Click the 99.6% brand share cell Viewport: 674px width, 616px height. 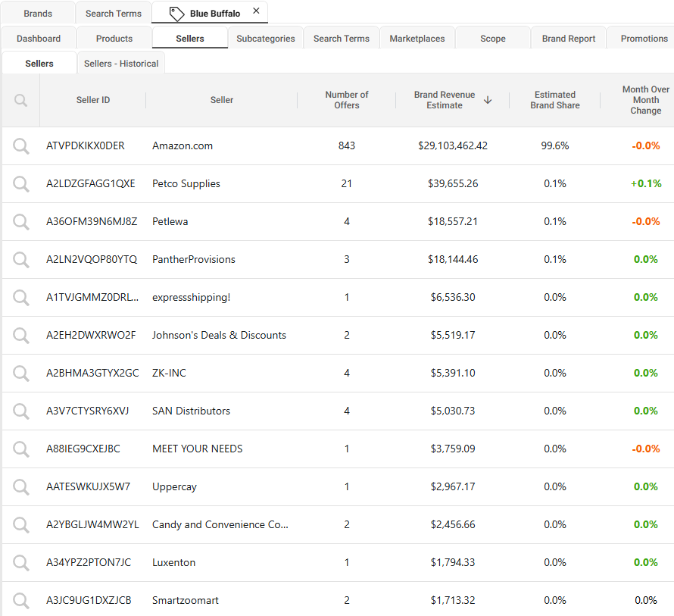(555, 145)
